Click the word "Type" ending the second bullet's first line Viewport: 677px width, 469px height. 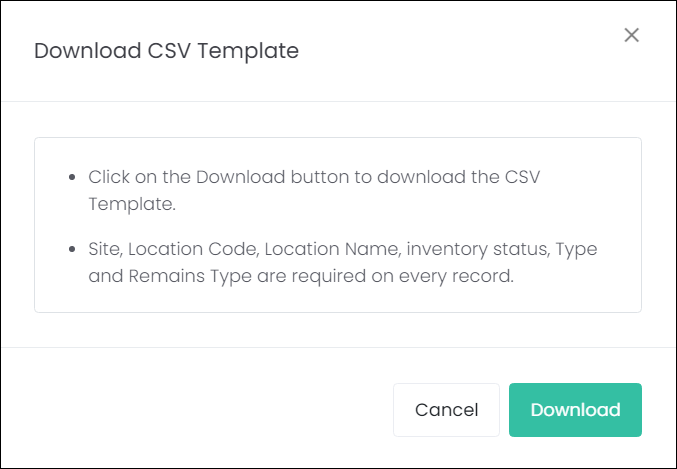(576, 250)
